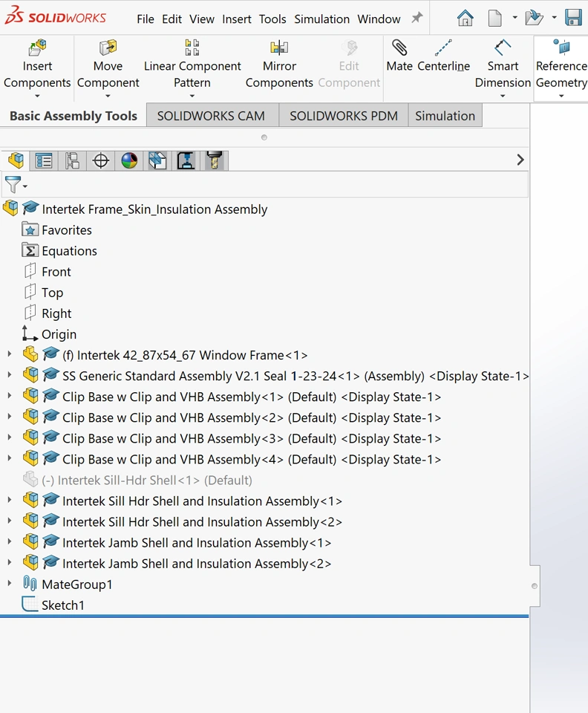
Task: Click the SOLIDWORKS logo
Action: (x=56, y=16)
